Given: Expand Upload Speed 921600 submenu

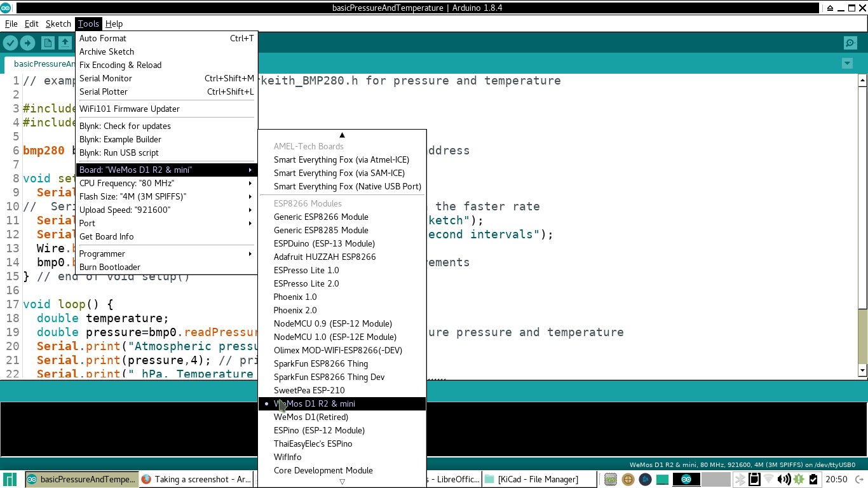Looking at the screenshot, I should pos(166,210).
